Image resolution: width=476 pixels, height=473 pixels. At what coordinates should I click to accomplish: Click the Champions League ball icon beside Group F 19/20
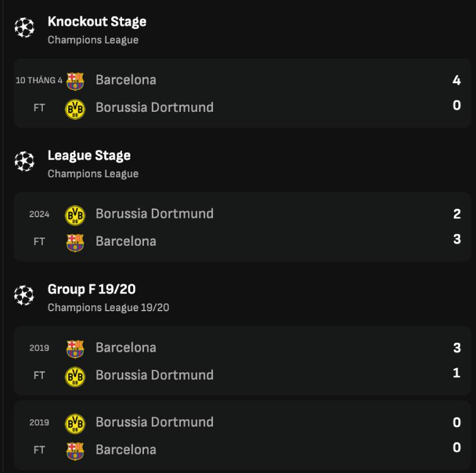click(x=24, y=295)
